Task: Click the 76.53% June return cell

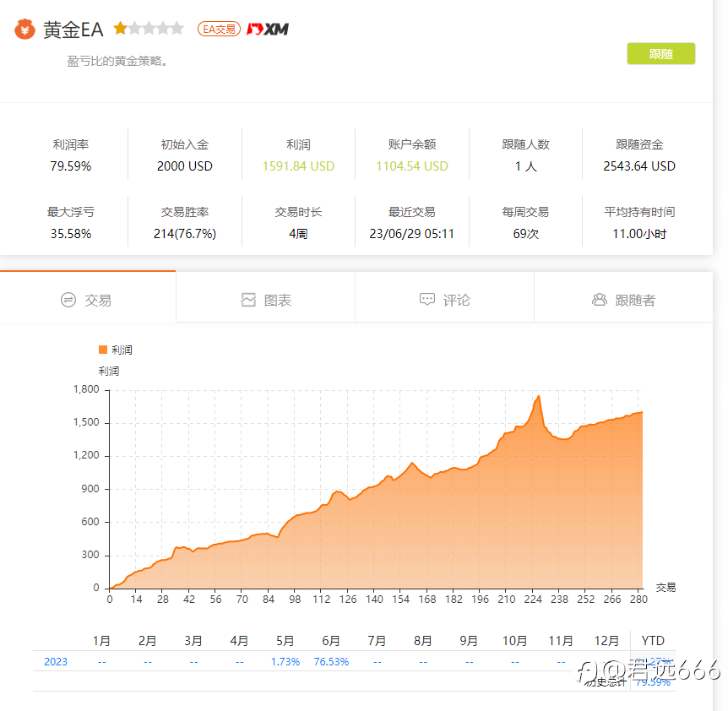Action: coord(331,662)
